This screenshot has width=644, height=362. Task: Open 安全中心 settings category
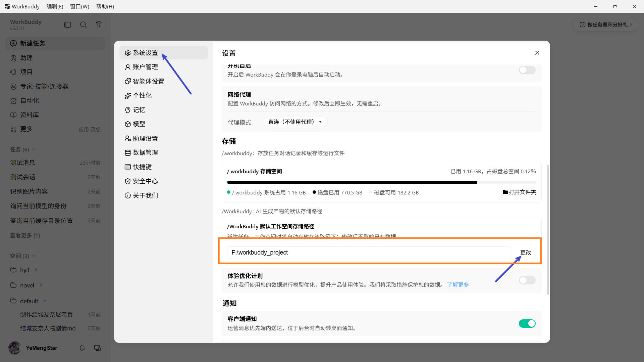[x=164, y=181]
